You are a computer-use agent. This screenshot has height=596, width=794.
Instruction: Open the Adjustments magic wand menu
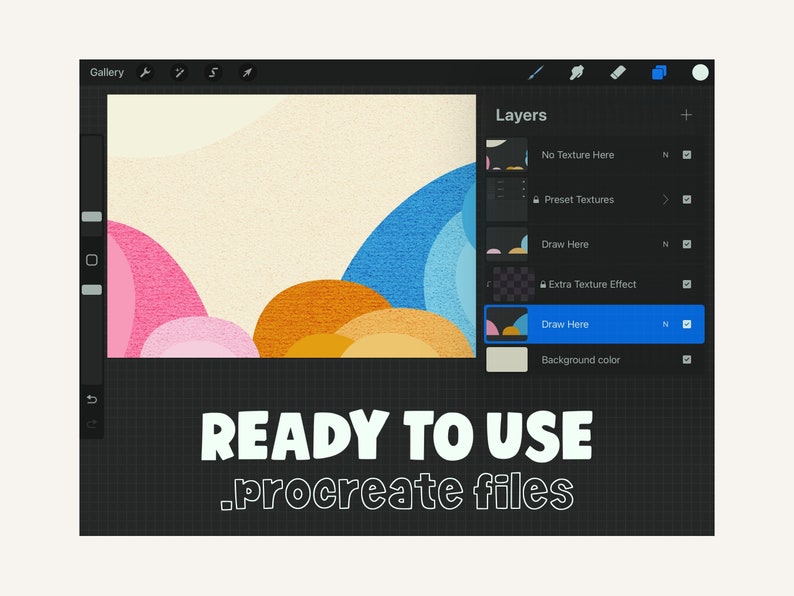pyautogui.click(x=179, y=73)
